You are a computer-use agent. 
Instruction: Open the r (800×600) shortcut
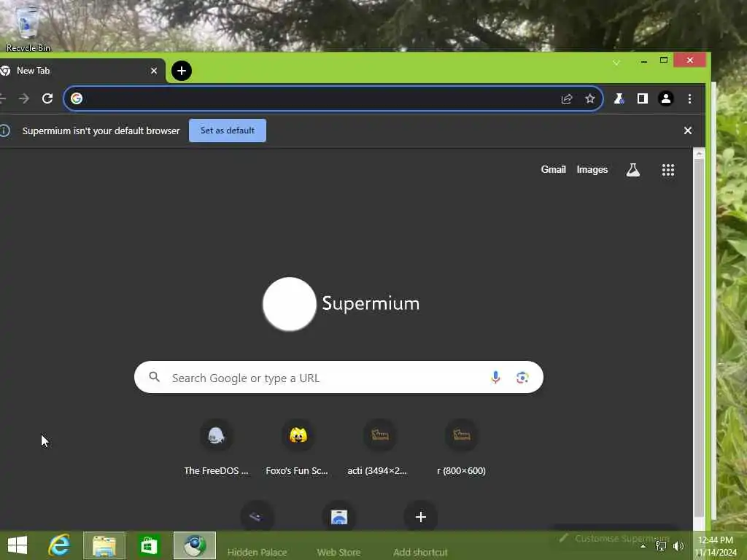click(x=461, y=447)
